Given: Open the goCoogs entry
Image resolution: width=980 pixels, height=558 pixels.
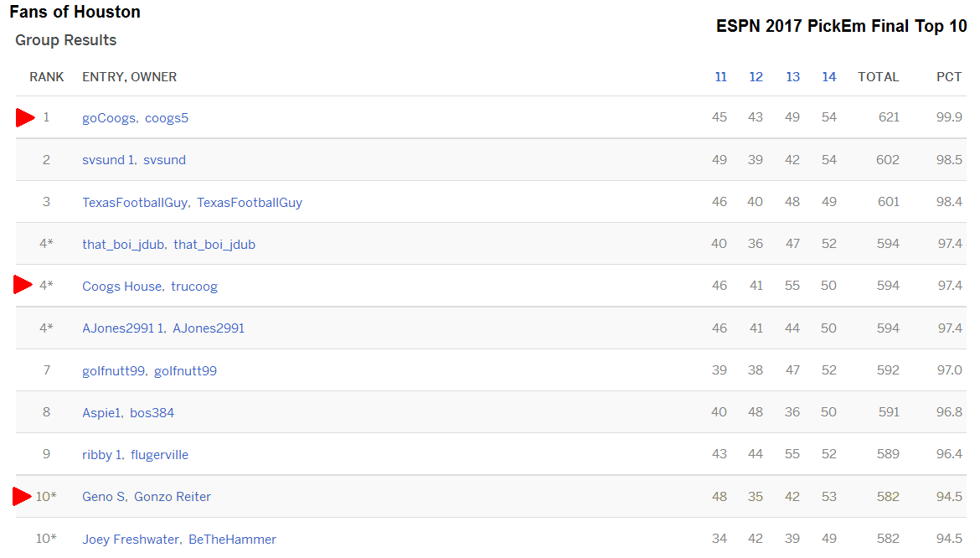Looking at the screenshot, I should [109, 118].
